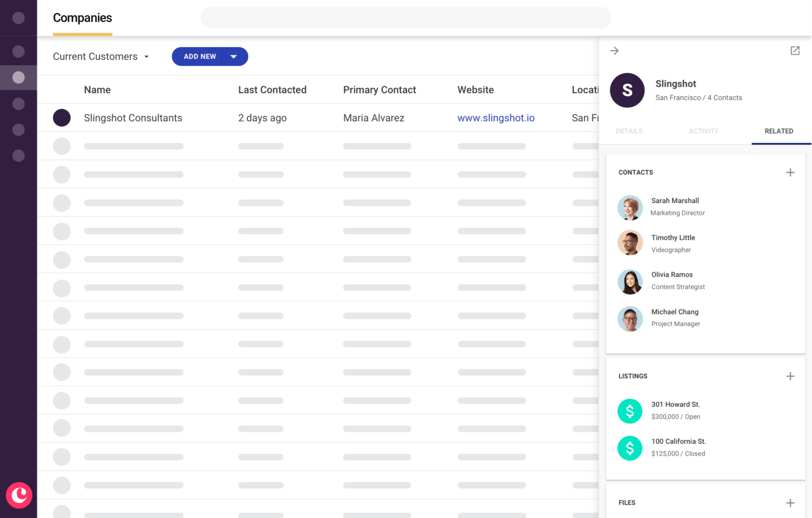812x518 pixels.
Task: Collapse the Slingshot details panel
Action: tap(614, 50)
